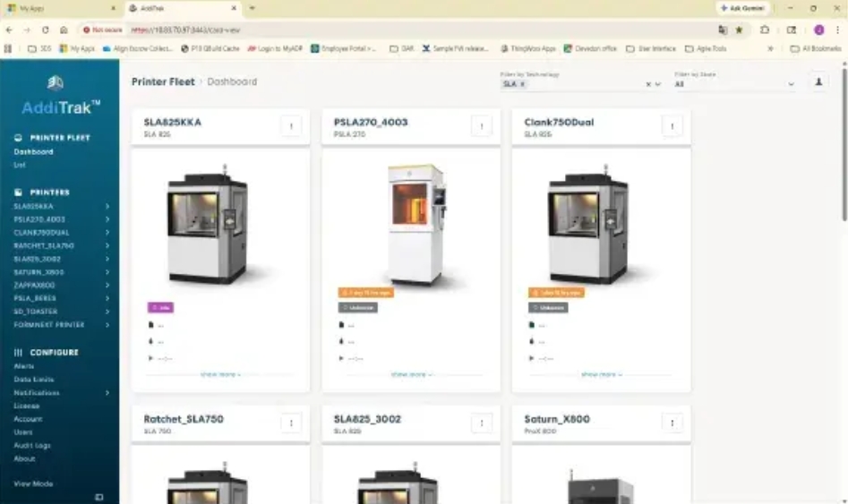Click show more on SLA825KKA card

pyautogui.click(x=220, y=374)
